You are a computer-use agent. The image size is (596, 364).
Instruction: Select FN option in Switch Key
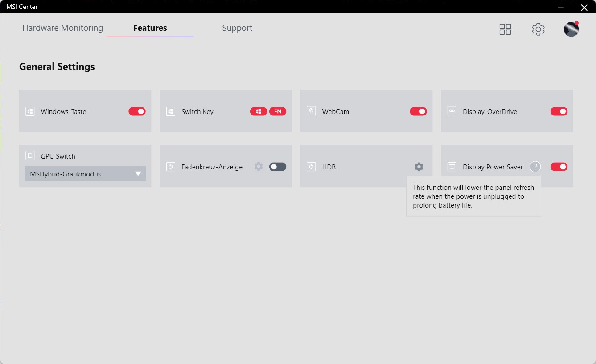point(278,111)
